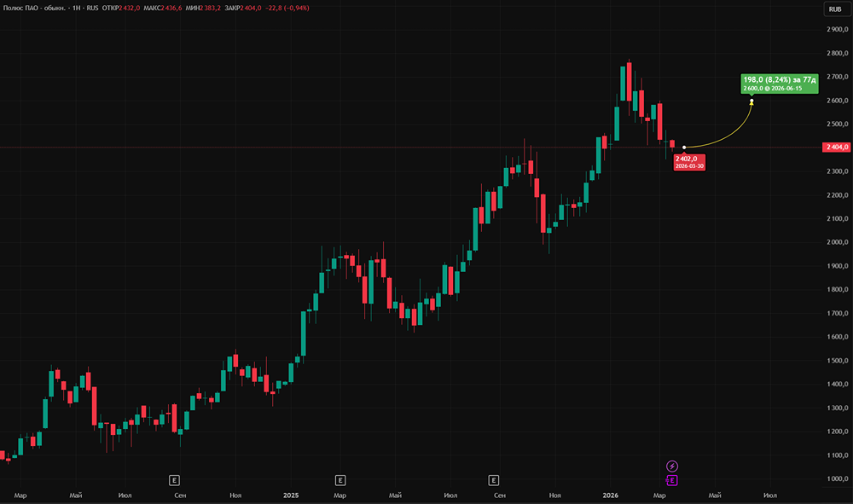Click the 1 400,0 price axis label
Screen dimensions: 853x504
(838, 385)
